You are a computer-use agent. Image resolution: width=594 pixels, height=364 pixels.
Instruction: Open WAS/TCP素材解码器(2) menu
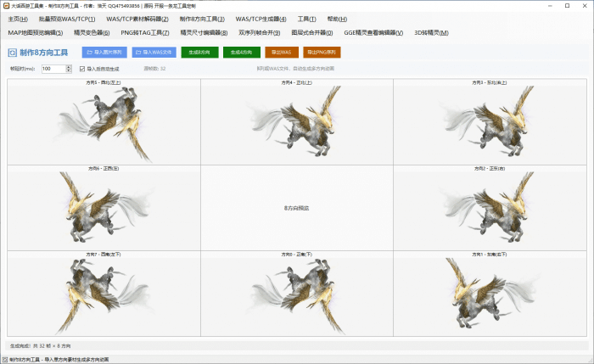pyautogui.click(x=137, y=19)
